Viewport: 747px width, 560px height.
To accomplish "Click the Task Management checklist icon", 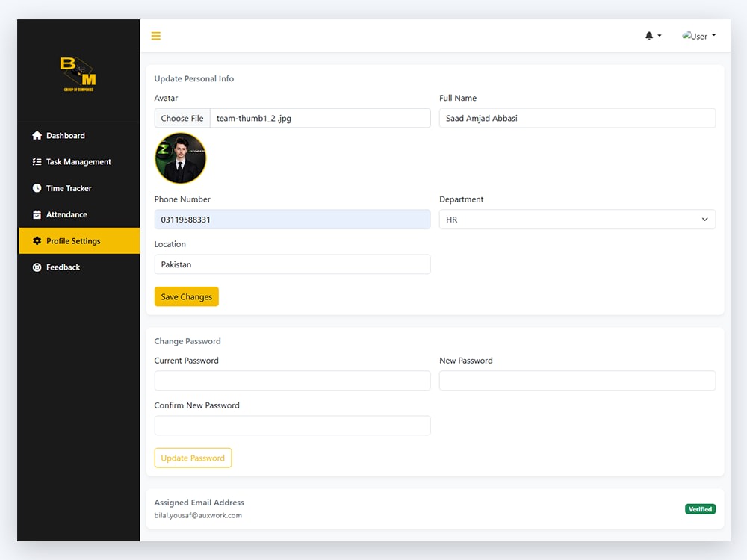I will click(37, 162).
